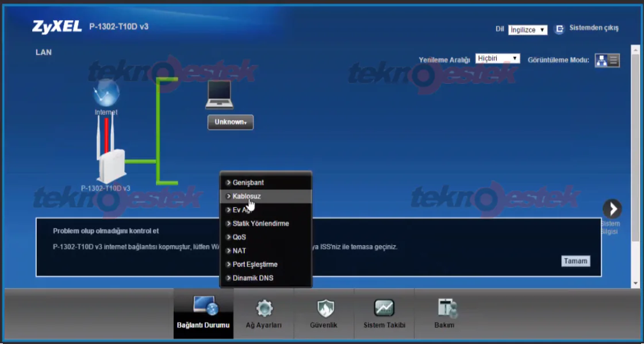
Task: Open the Yenileme Aralığı dropdown
Action: 497,57
